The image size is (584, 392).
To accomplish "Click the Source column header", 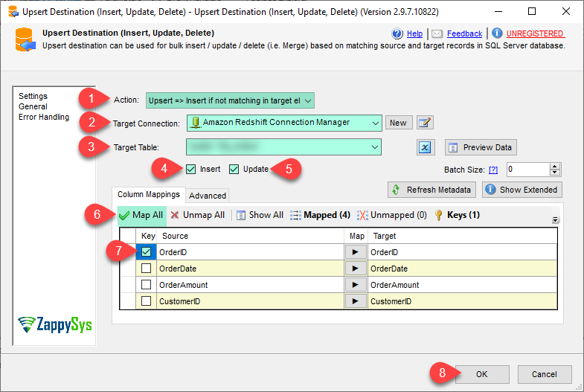I will pos(250,236).
